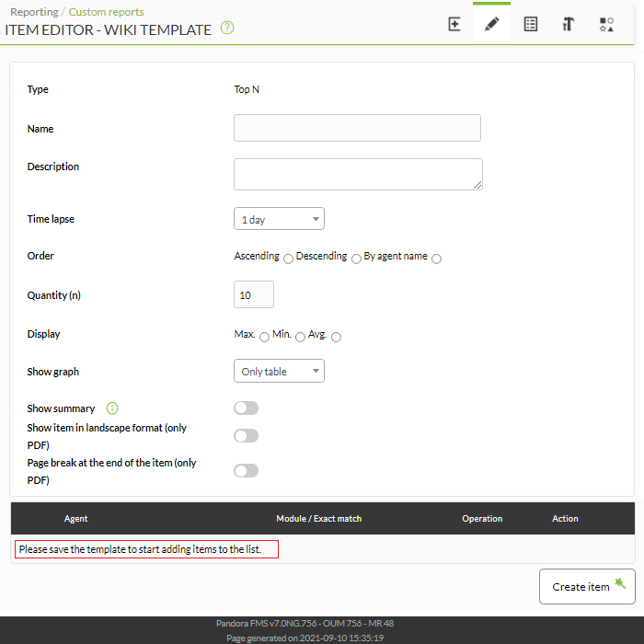
Task: Focus the Description text area
Action: point(358,174)
